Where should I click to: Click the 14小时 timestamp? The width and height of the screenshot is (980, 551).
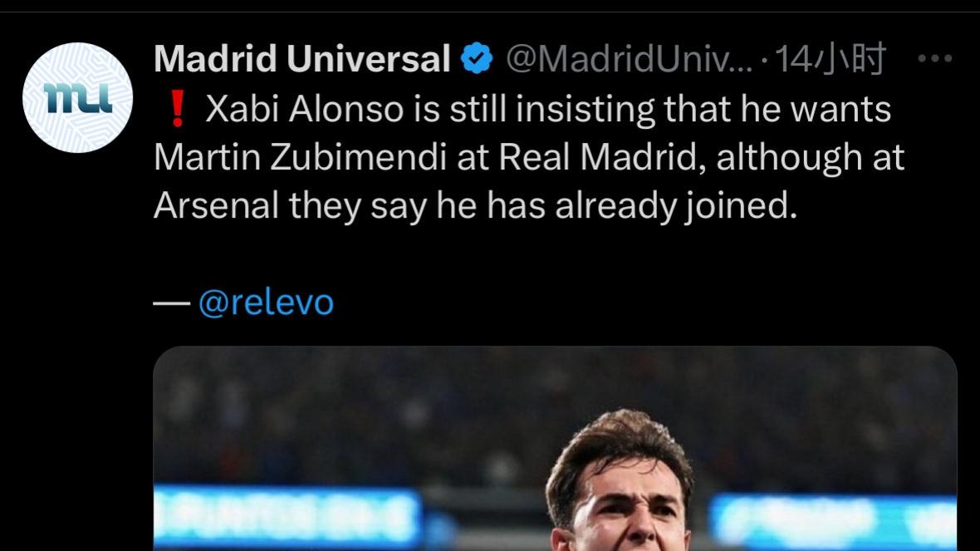pos(830,59)
